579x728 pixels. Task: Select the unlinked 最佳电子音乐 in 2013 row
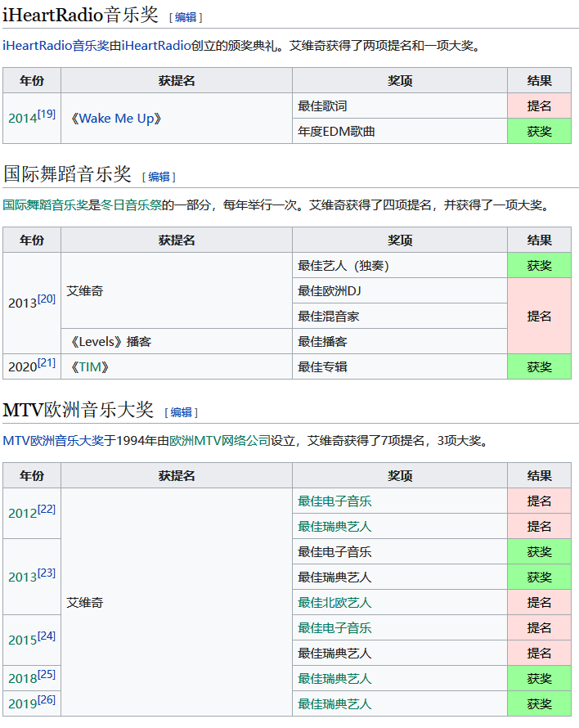(334, 551)
